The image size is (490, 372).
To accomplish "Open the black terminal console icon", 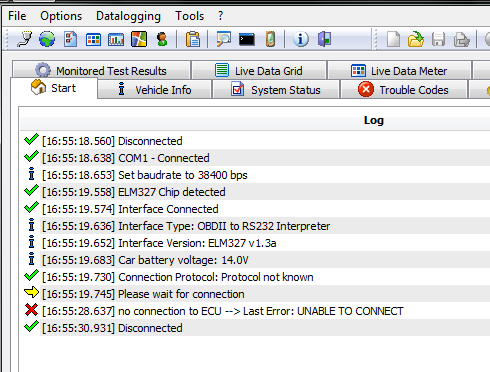I will 247,40.
